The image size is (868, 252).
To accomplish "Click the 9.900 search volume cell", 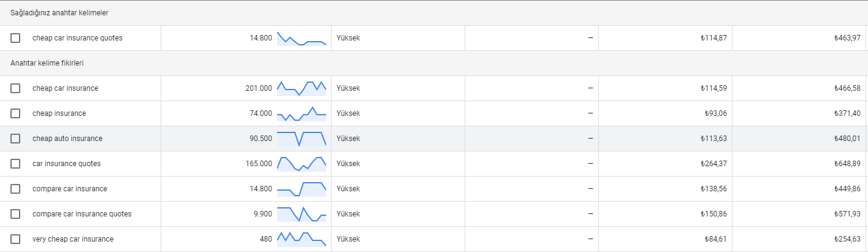I will coord(263,214).
